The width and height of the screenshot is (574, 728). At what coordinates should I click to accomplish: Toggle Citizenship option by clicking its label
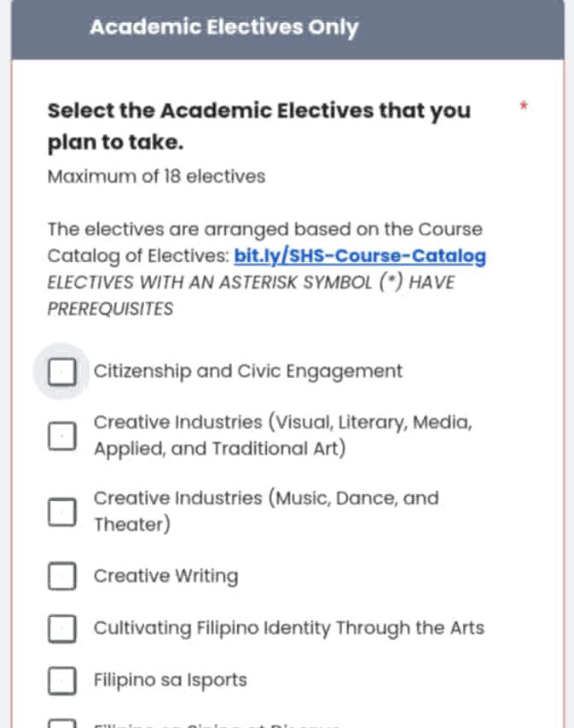[248, 371]
